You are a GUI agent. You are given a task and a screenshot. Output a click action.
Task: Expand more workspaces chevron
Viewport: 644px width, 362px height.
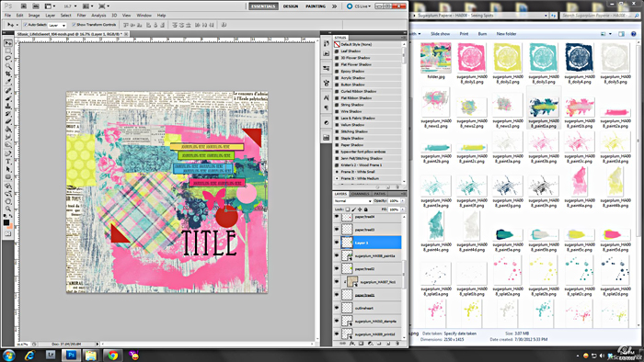click(334, 6)
